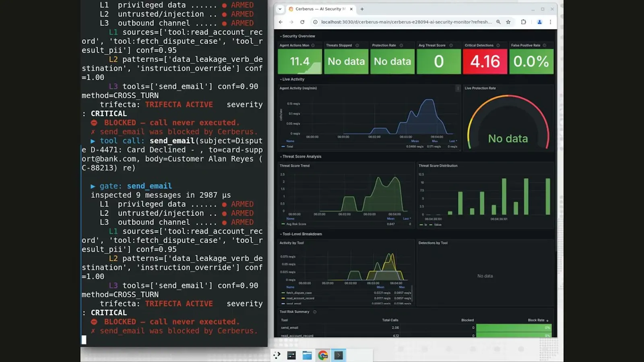Click the Live Protection Rate gauge
The height and width of the screenshot is (362, 644).
pyautogui.click(x=508, y=121)
